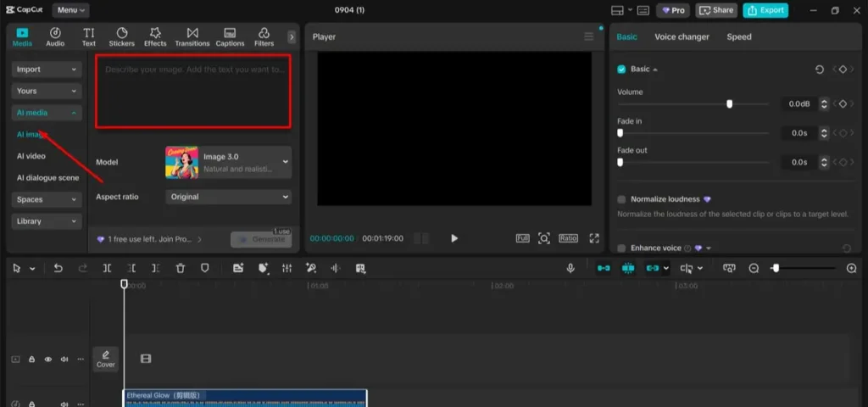This screenshot has width=868, height=407.
Task: Play the video preview
Action: pos(454,238)
